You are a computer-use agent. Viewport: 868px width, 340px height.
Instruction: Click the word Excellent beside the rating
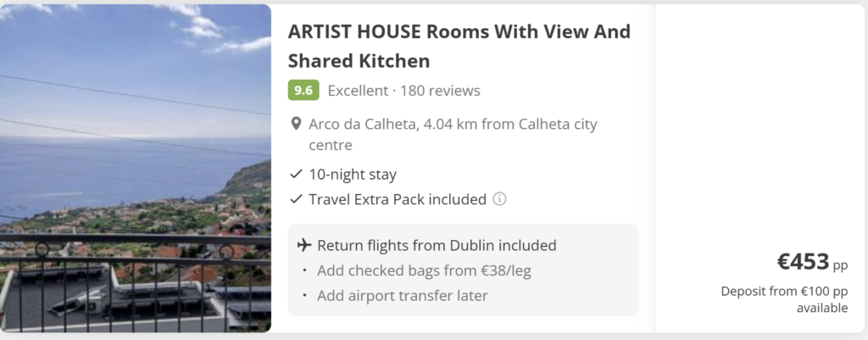pos(357,91)
